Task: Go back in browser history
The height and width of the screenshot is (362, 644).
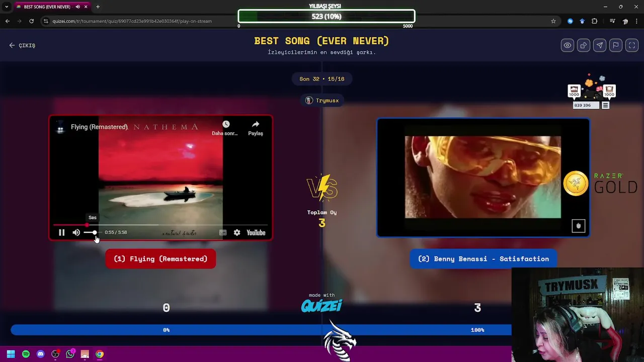Action: point(7,21)
